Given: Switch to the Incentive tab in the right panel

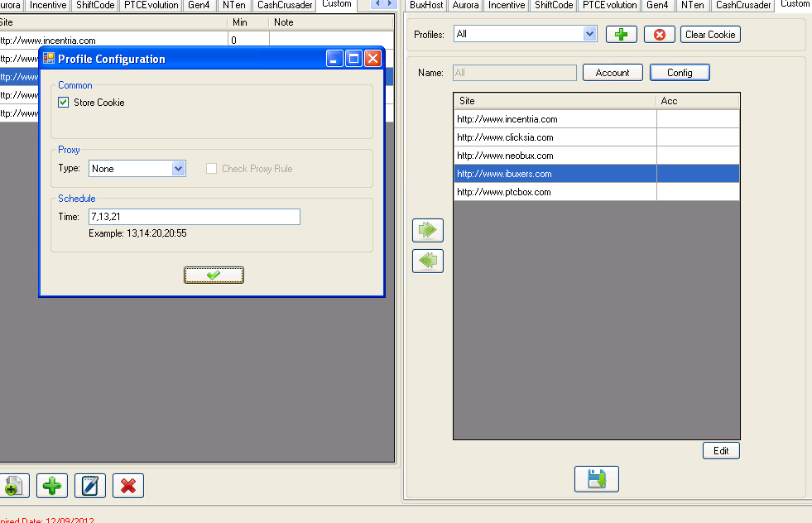Looking at the screenshot, I should (507, 5).
